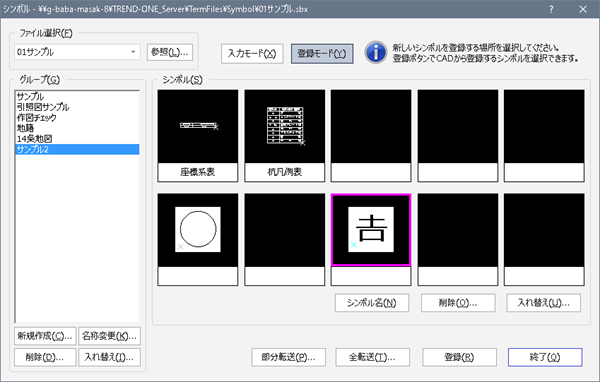600x382 pixels.
Task: Click 部分転送(P)... partial transfer button
Action: (x=289, y=357)
